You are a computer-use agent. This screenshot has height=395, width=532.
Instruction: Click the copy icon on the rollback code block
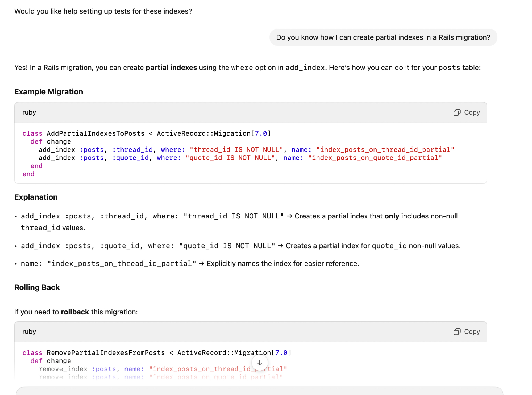pyautogui.click(x=456, y=332)
